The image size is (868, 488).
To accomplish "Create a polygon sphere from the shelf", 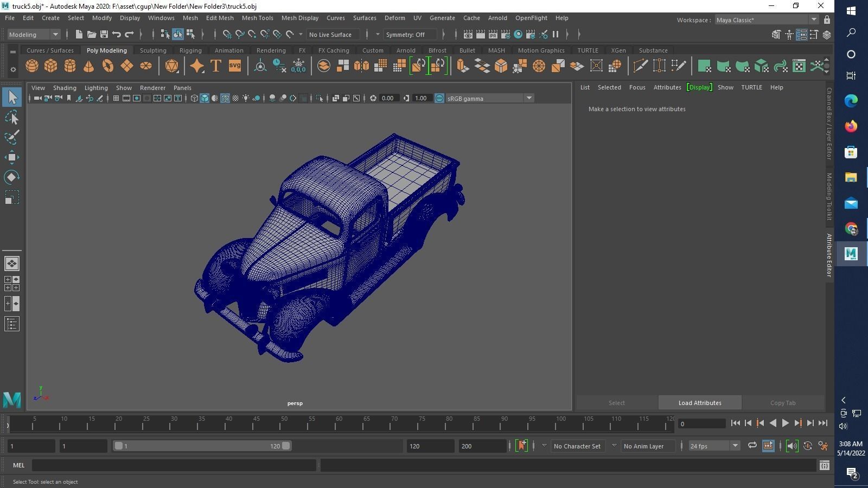I will pyautogui.click(x=32, y=66).
